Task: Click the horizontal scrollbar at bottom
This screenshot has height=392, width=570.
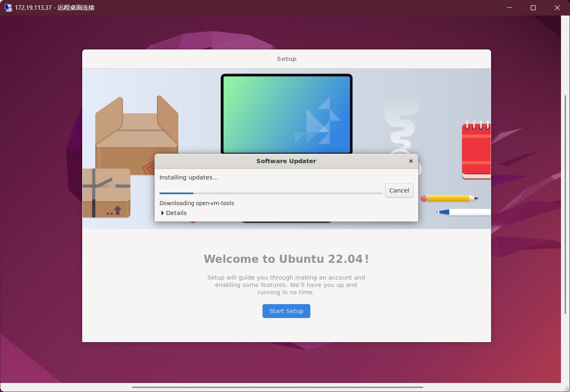Action: pos(277,387)
